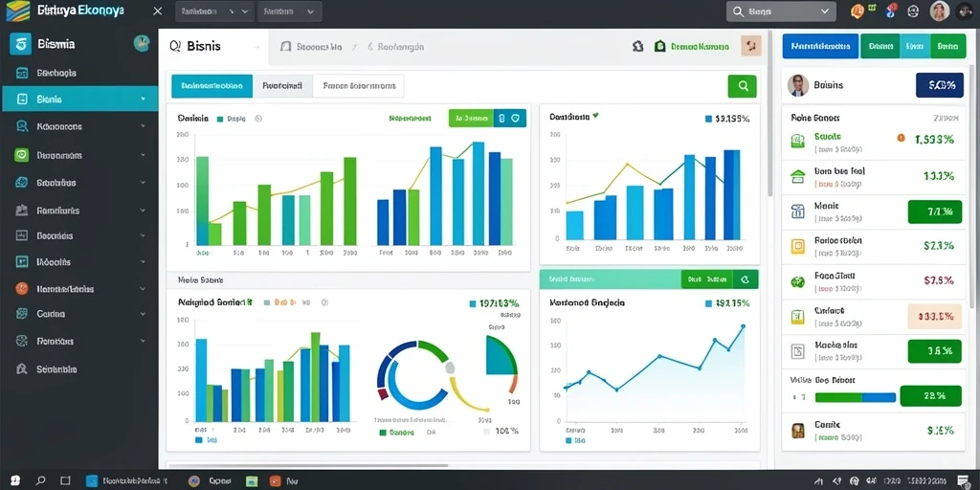
Task: Expand the highlighted sidebar item chevron
Action: 144,99
